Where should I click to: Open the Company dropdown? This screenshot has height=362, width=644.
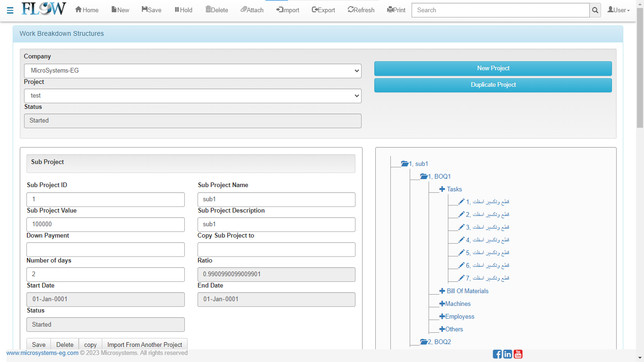click(192, 71)
